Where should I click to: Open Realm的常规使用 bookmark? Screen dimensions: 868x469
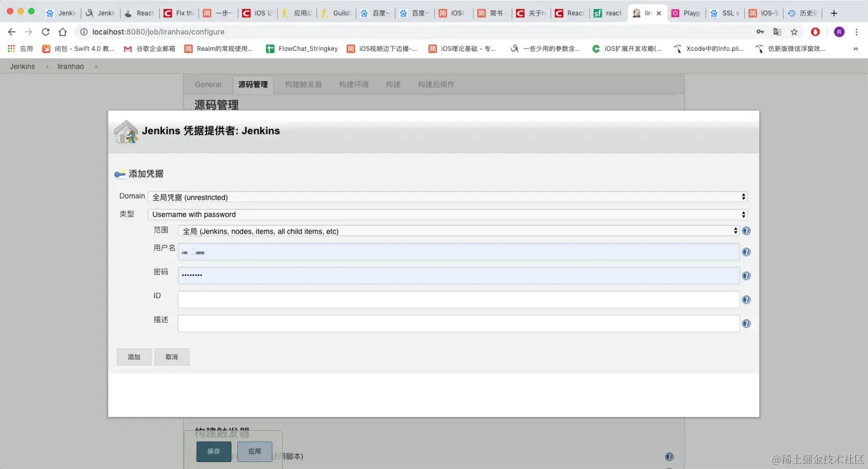(x=219, y=49)
